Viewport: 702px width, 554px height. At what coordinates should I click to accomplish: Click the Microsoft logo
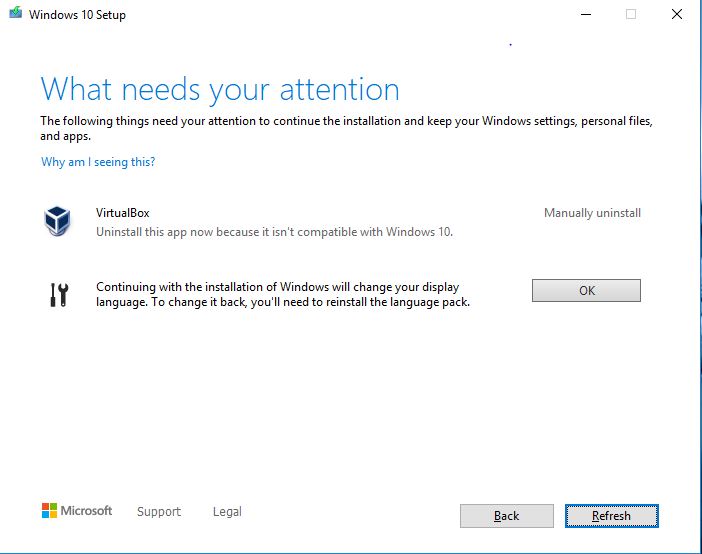(x=77, y=511)
